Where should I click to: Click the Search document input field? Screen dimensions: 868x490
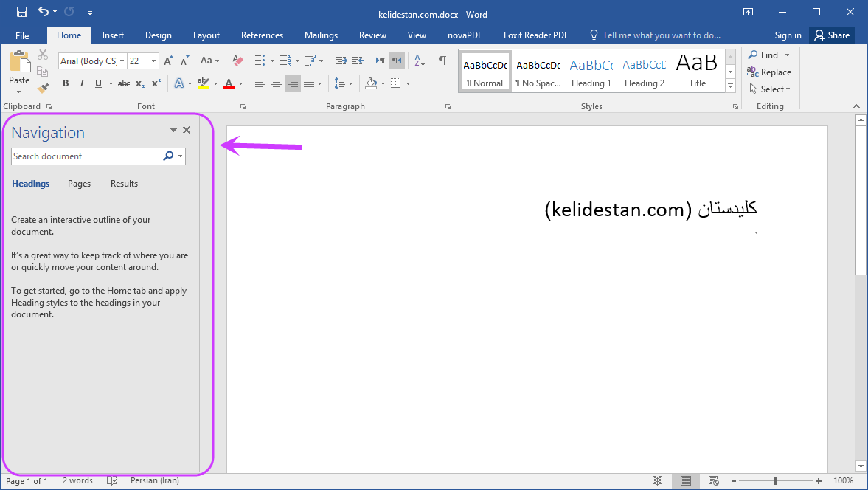86,156
